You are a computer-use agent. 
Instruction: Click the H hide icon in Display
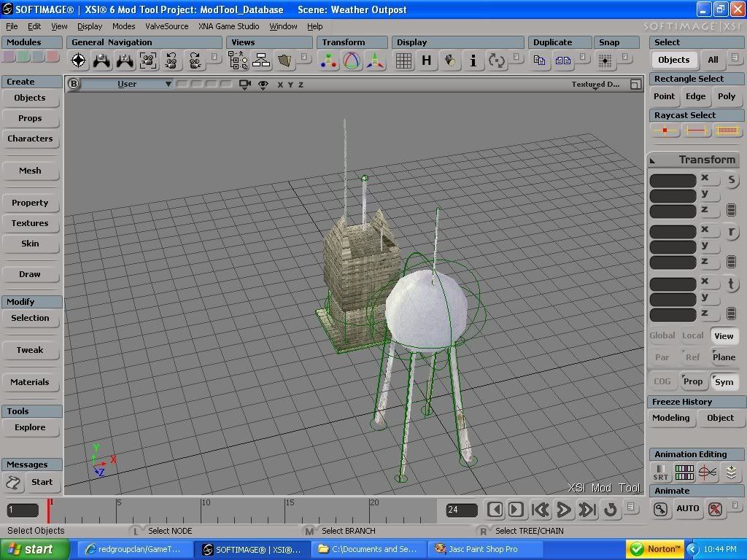426,61
